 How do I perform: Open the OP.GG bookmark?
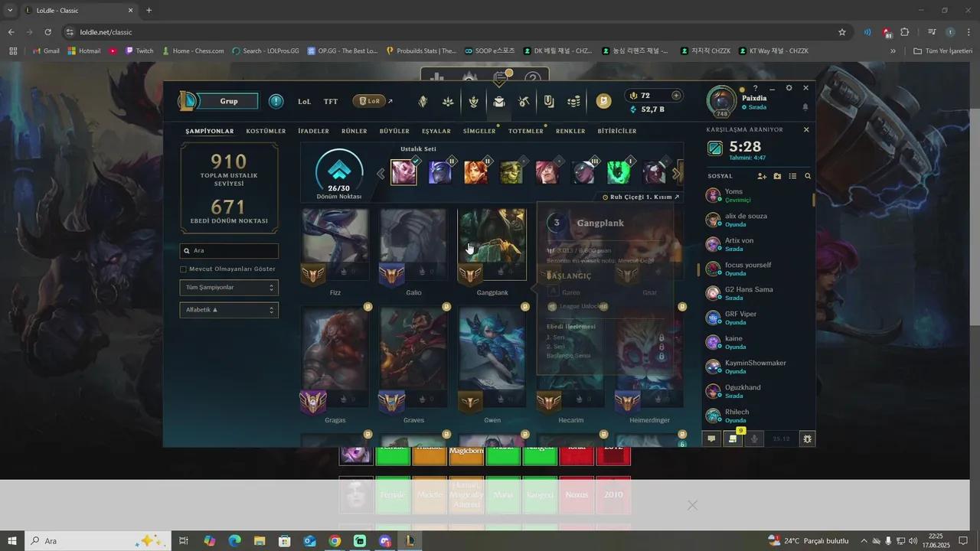pyautogui.click(x=342, y=51)
